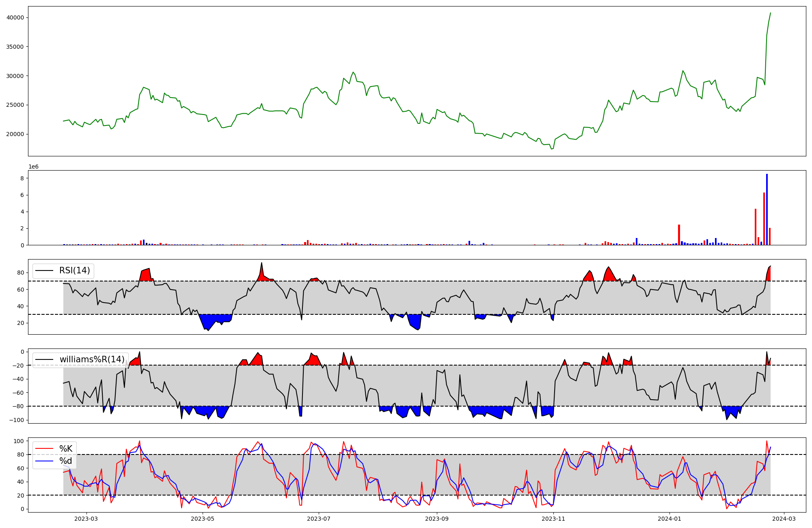Click the 2023-09 date axis label
The width and height of the screenshot is (812, 528).
437,519
